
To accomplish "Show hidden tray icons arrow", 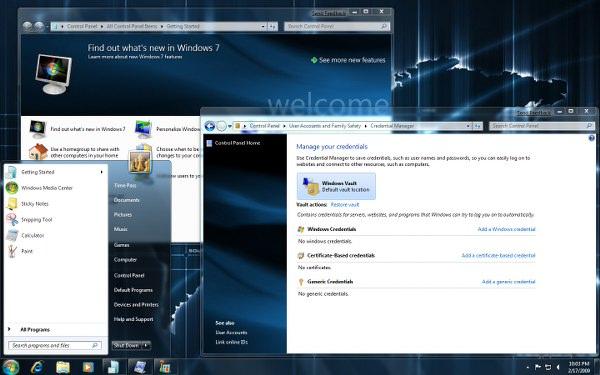I will pos(528,367).
